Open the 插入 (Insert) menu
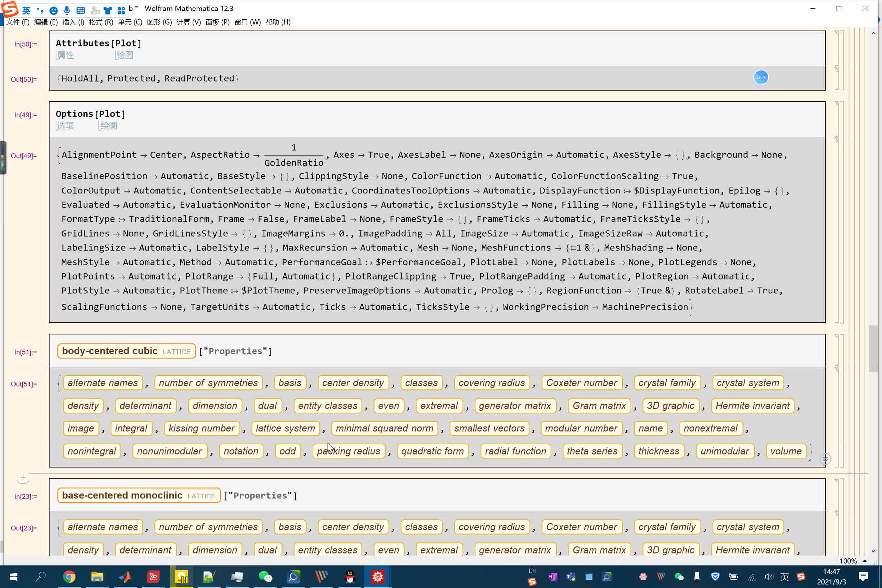The height and width of the screenshot is (588, 882). (73, 22)
